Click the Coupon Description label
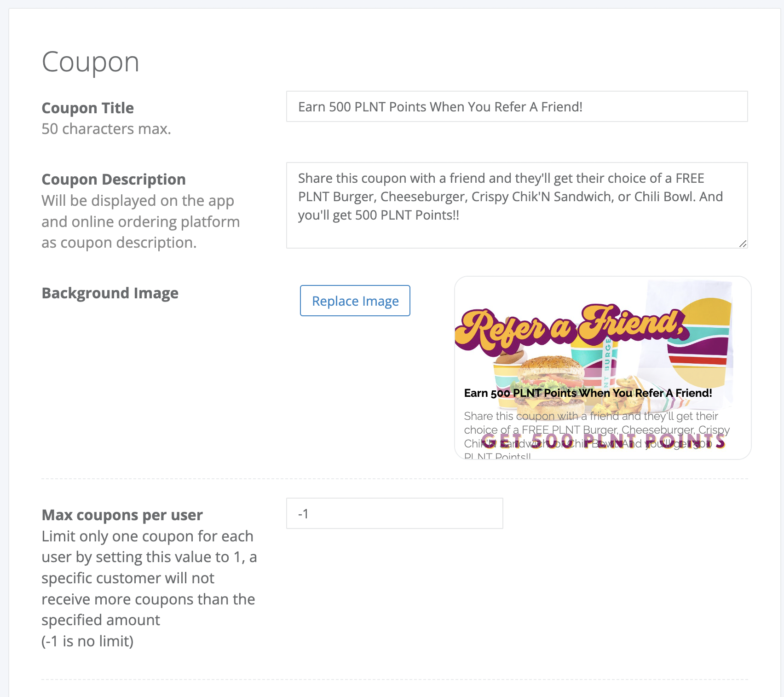 click(114, 179)
